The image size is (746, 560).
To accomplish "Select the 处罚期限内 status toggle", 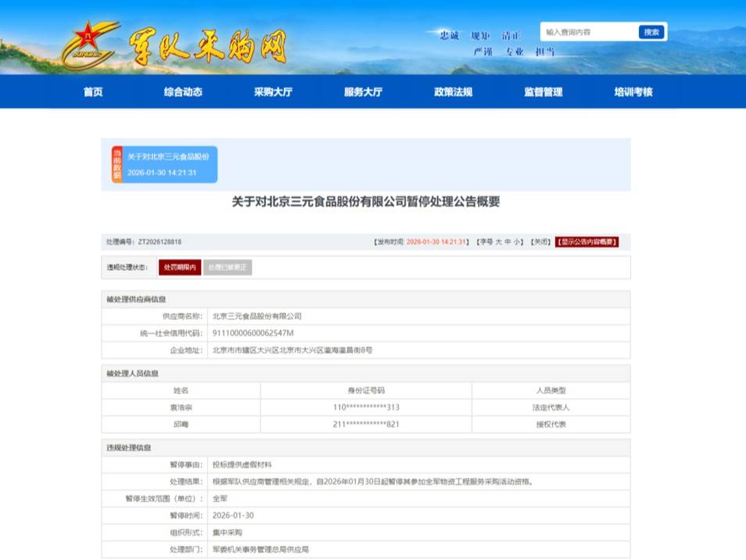I will click(x=180, y=267).
